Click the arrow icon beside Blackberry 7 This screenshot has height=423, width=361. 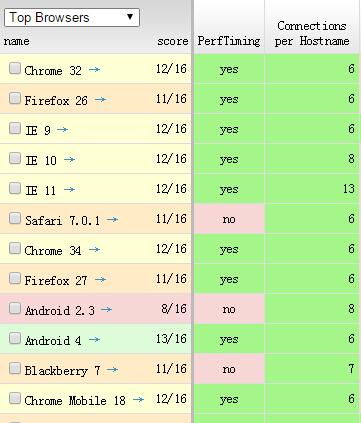(112, 369)
